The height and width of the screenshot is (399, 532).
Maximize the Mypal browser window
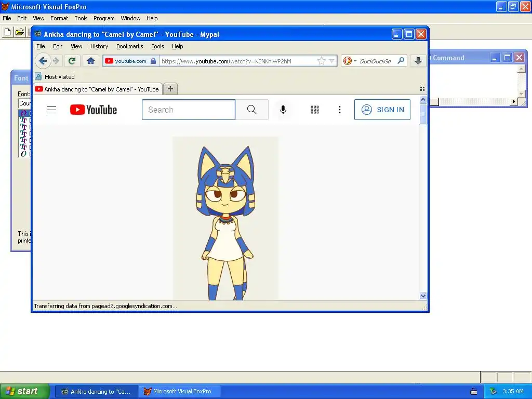coord(409,34)
